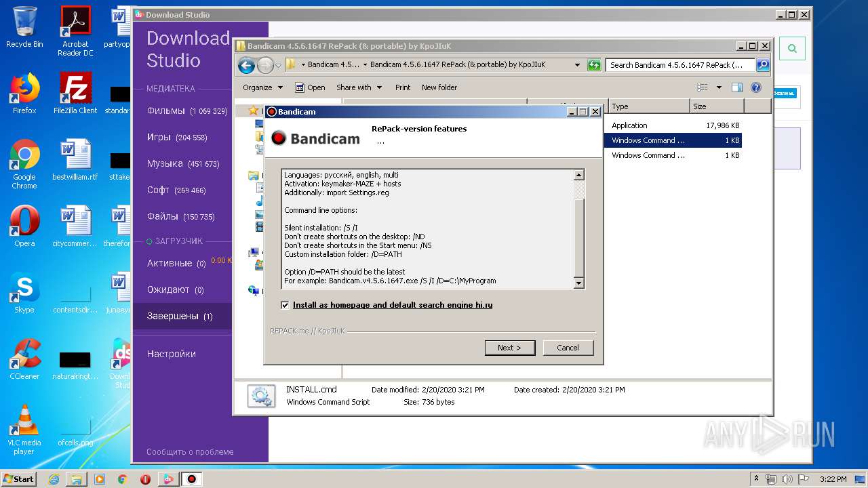
Task: Launch CCleaner desktop shortcut
Action: [x=24, y=359]
